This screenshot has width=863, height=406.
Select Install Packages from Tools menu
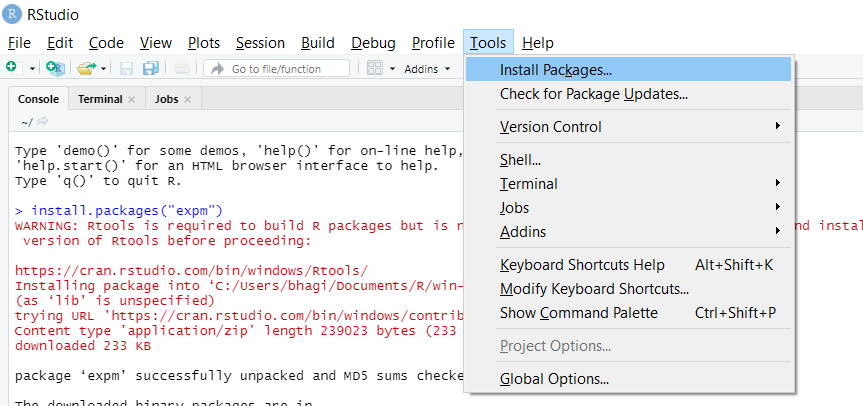556,70
